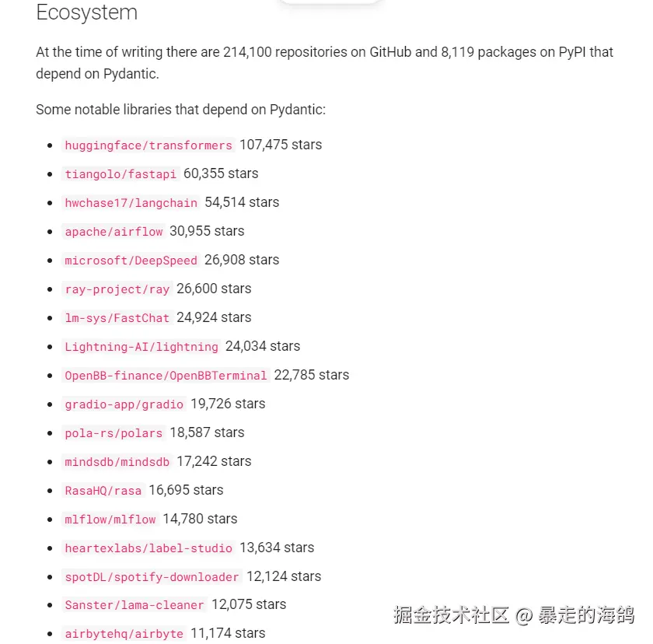Click the 掘金技术社区 watermark text
This screenshot has height=644, width=653.
[451, 615]
